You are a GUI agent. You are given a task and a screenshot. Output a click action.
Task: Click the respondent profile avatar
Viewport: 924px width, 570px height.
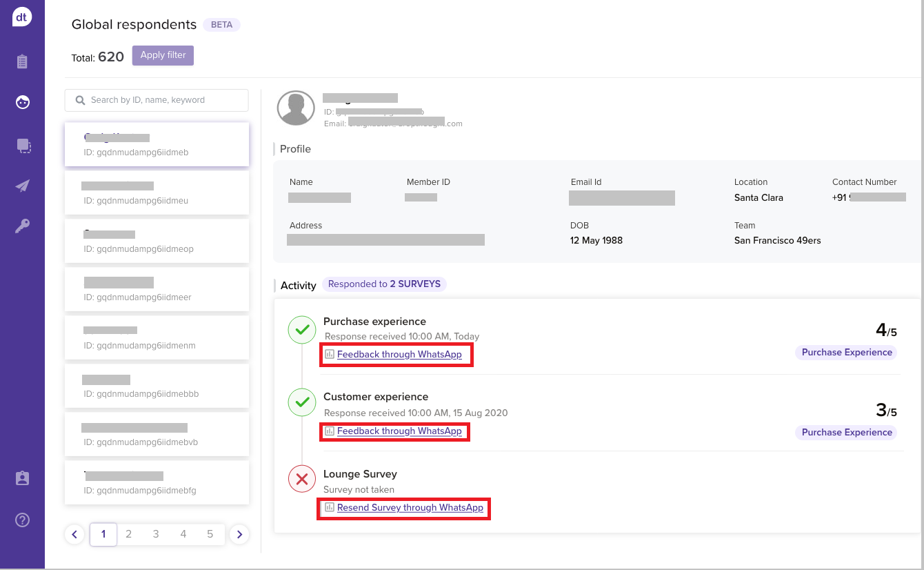296,108
